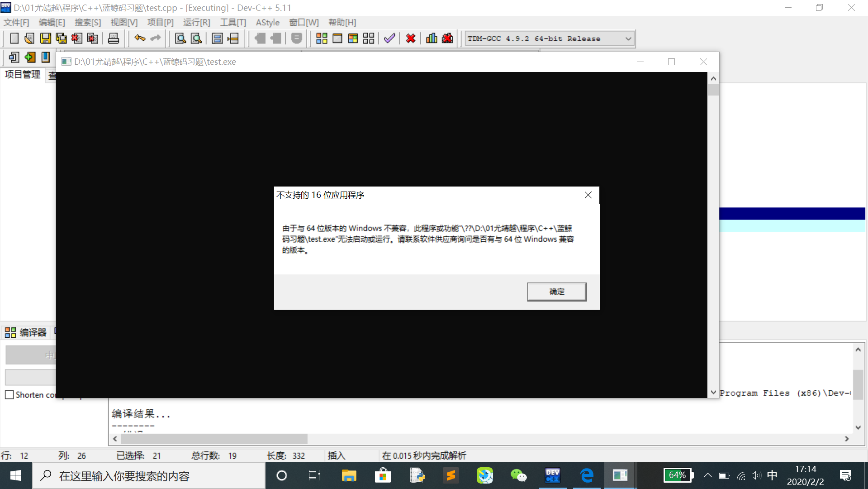Click the Close All files icon

(92, 38)
